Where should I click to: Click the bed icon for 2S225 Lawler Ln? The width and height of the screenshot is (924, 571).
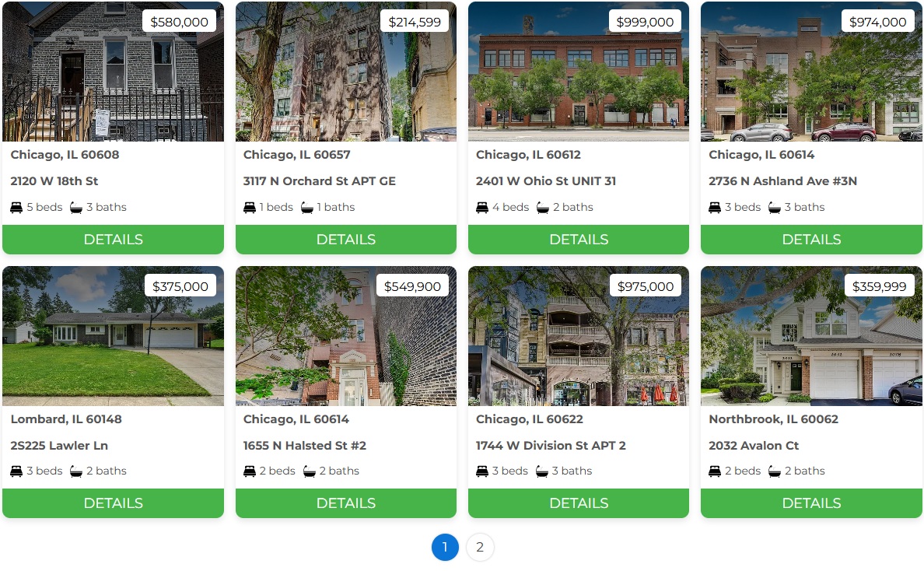16,471
